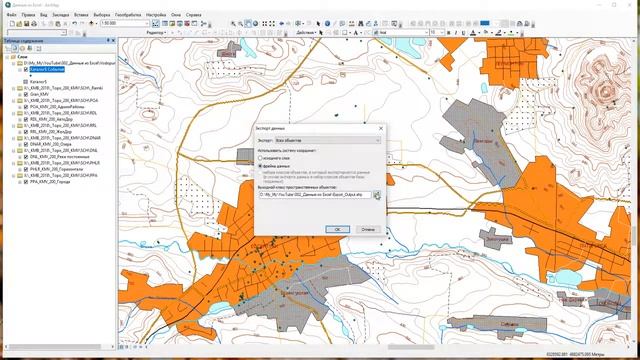Click the Save document icon
The height and width of the screenshot is (360, 640).
click(x=27, y=24)
